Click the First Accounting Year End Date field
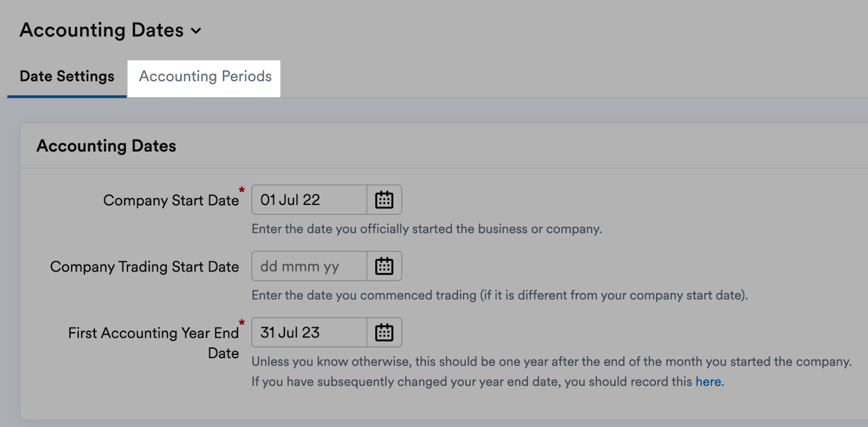868x427 pixels. pyautogui.click(x=308, y=332)
